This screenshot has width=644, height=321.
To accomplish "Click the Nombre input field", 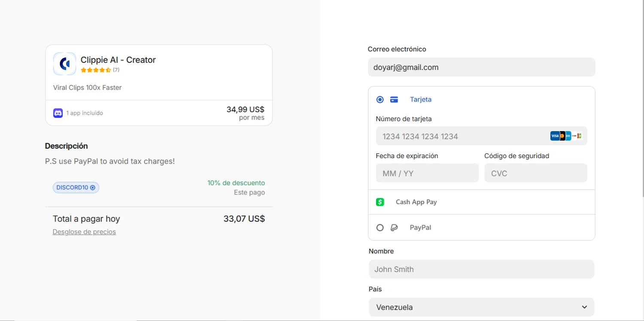I will click(481, 269).
